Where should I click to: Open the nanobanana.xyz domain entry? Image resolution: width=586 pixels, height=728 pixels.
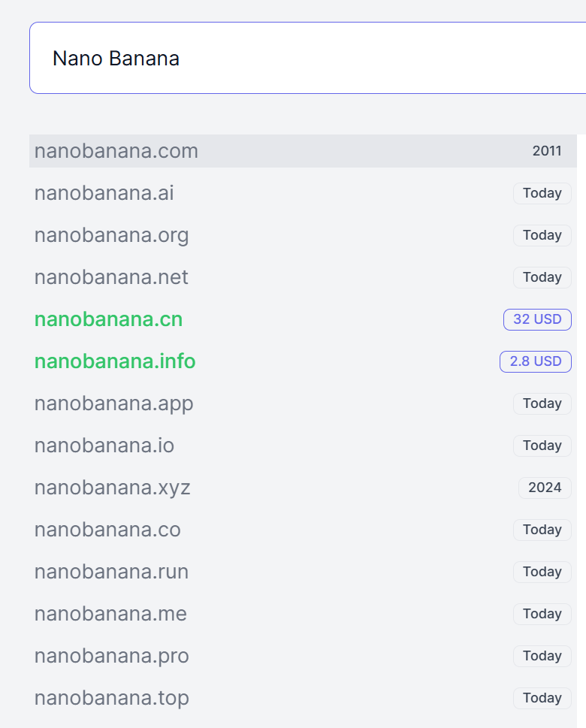113,488
